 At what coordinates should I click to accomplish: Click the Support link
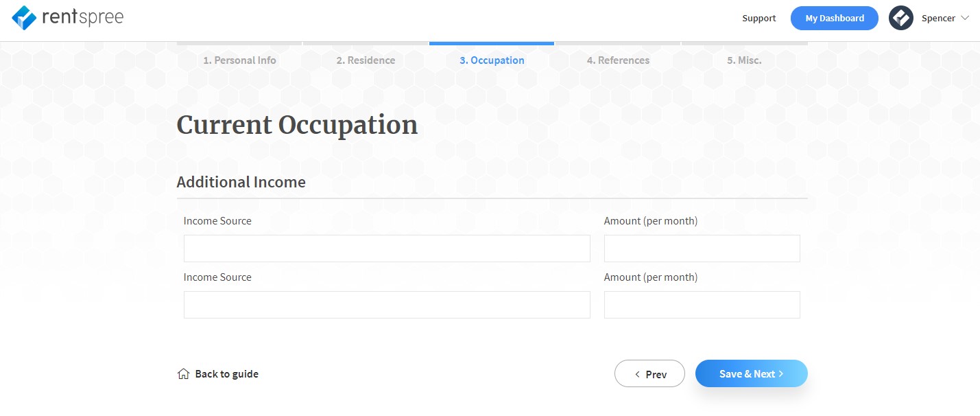tap(759, 19)
